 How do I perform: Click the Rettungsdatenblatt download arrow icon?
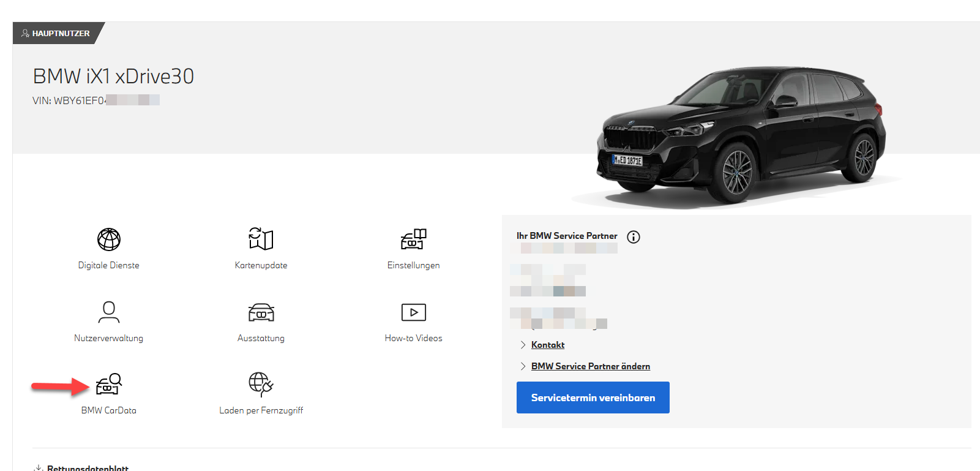point(39,467)
